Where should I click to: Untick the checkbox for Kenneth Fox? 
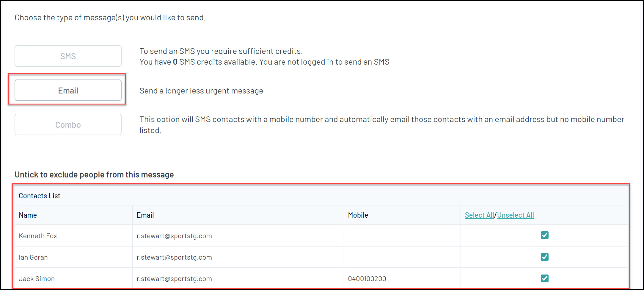(545, 235)
